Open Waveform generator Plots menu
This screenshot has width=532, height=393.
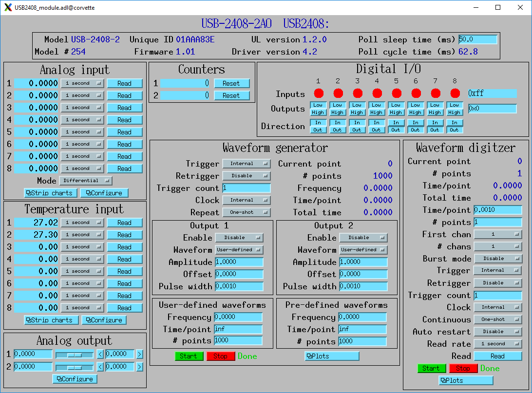pos(332,356)
